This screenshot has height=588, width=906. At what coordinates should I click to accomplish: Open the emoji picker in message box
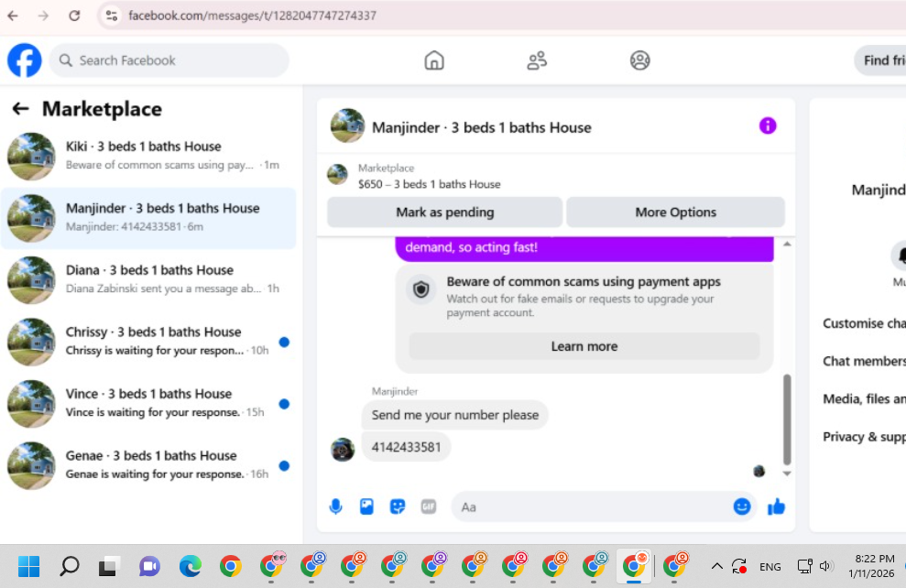point(742,506)
